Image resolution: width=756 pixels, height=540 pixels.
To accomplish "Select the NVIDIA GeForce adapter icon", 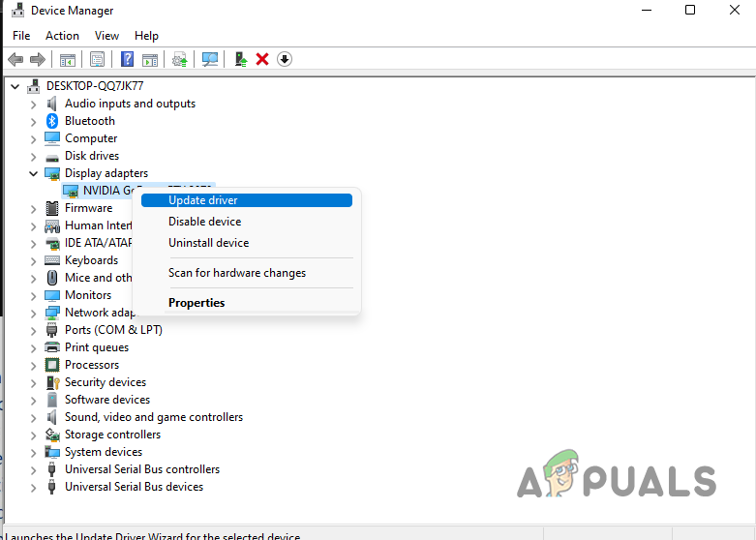I will [71, 191].
